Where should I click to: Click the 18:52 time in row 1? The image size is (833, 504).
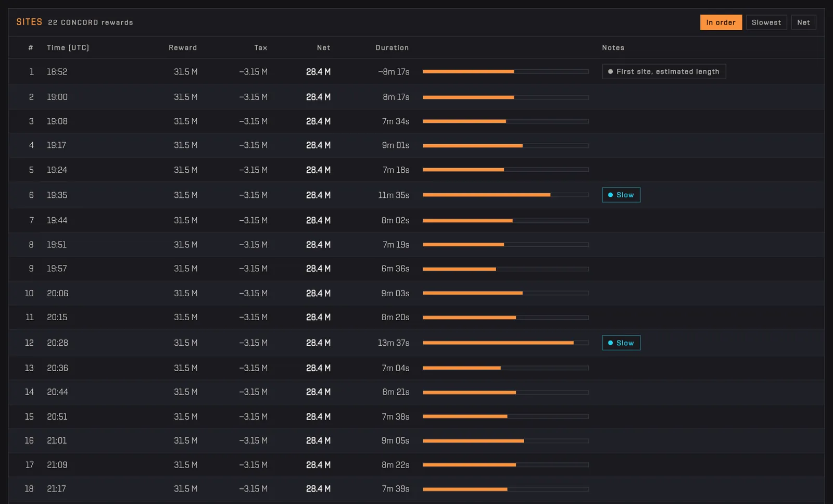pos(57,72)
